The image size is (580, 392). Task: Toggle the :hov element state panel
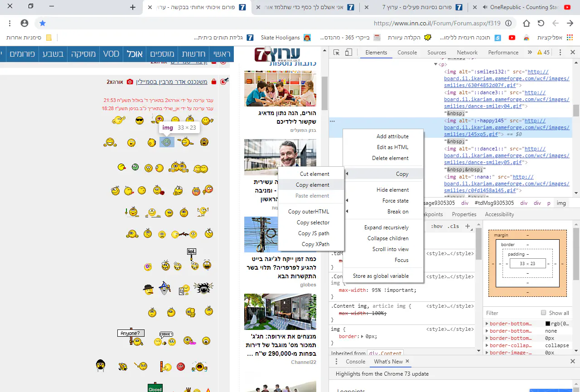pos(436,226)
